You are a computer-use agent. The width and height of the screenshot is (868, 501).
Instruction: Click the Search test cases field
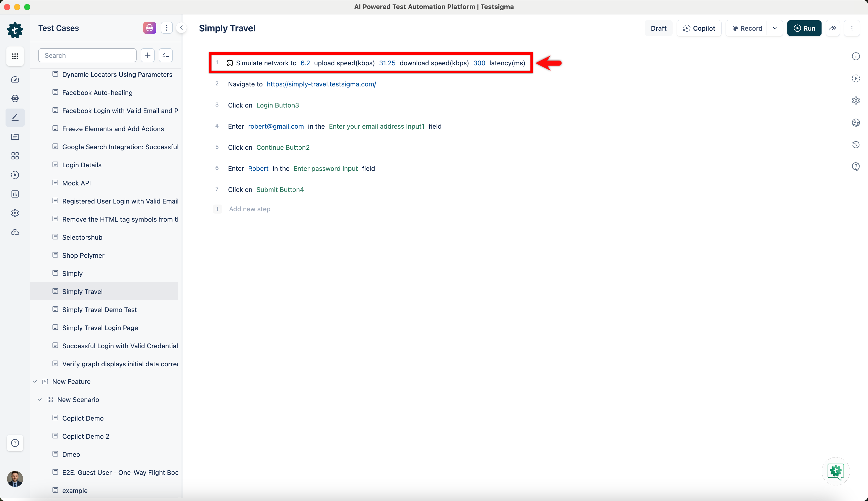(x=87, y=55)
